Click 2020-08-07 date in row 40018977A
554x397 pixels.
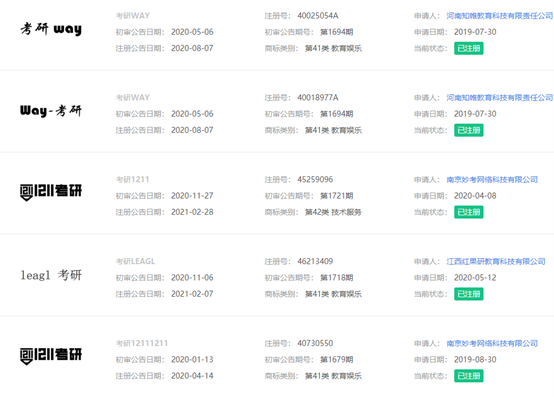[x=192, y=130]
